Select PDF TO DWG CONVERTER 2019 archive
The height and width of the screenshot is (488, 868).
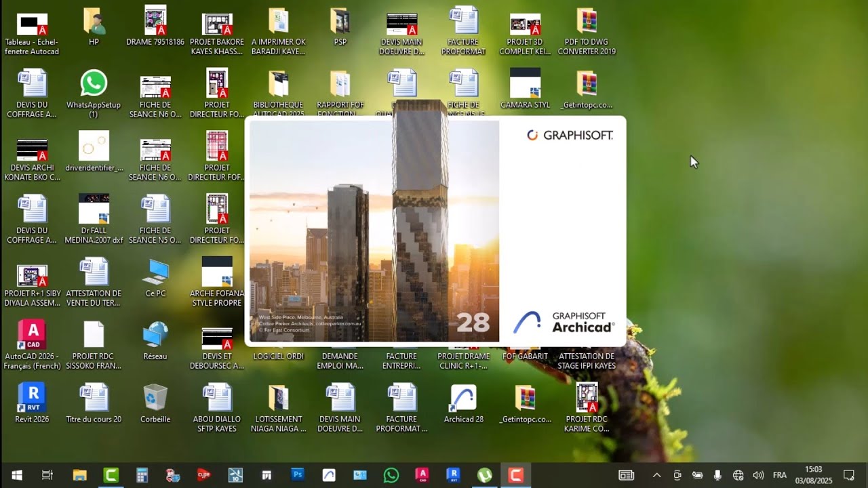coord(587,31)
